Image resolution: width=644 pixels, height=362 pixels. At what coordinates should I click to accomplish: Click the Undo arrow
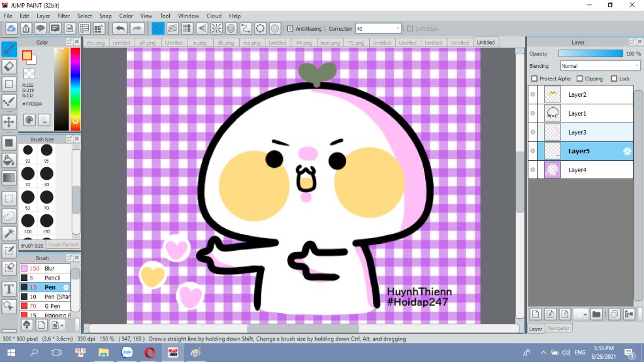coord(120,28)
